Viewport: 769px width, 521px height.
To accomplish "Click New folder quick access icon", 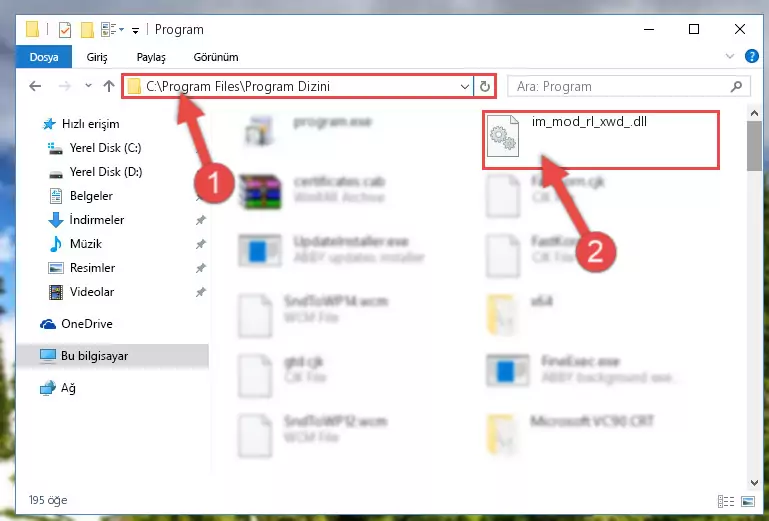I will point(87,30).
